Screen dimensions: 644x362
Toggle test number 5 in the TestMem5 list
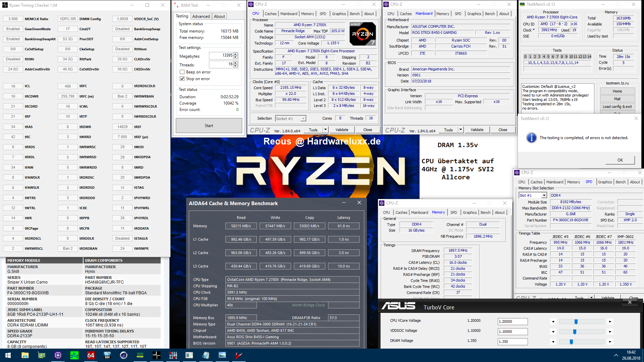(x=548, y=57)
